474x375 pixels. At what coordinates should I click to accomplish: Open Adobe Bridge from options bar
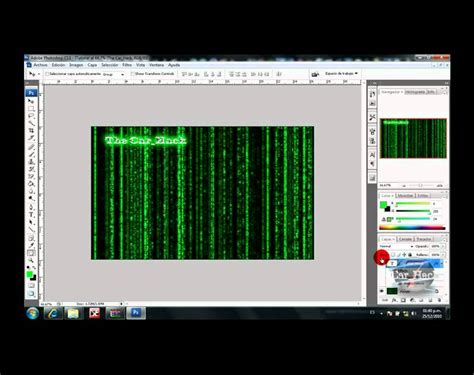coord(315,74)
